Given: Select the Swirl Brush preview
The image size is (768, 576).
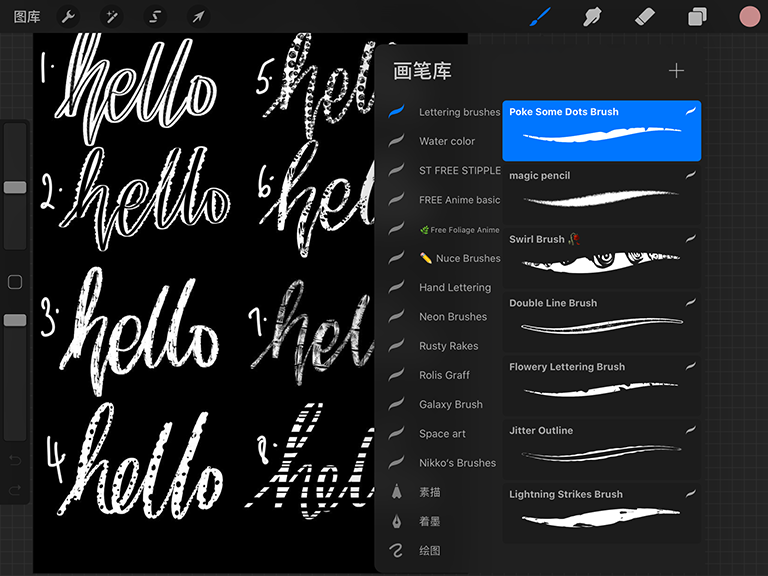Looking at the screenshot, I should (601, 256).
